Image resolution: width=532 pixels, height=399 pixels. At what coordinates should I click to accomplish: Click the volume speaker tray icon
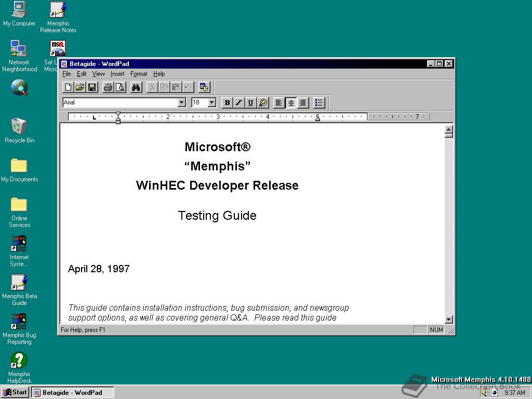[x=485, y=393]
